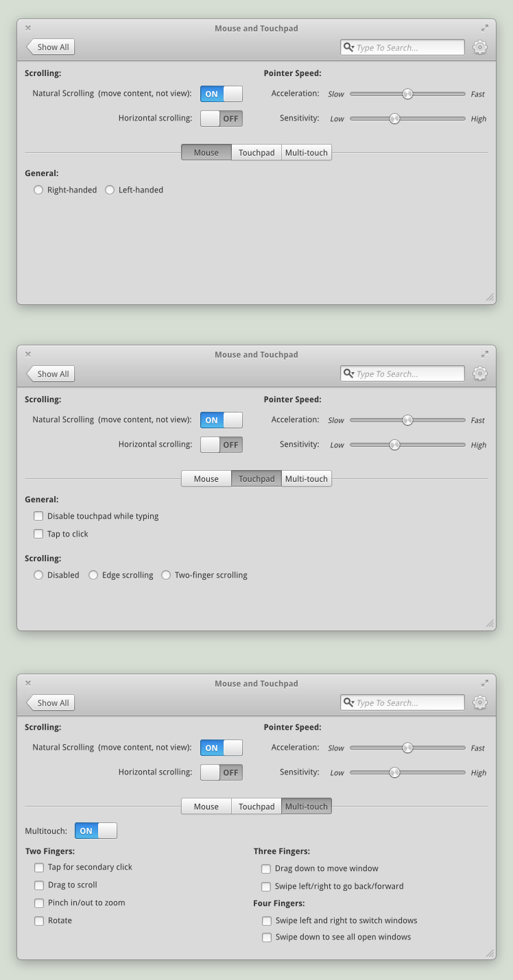Image resolution: width=513 pixels, height=980 pixels.
Task: Check Swipe left and right to switch windows
Action: click(x=267, y=920)
